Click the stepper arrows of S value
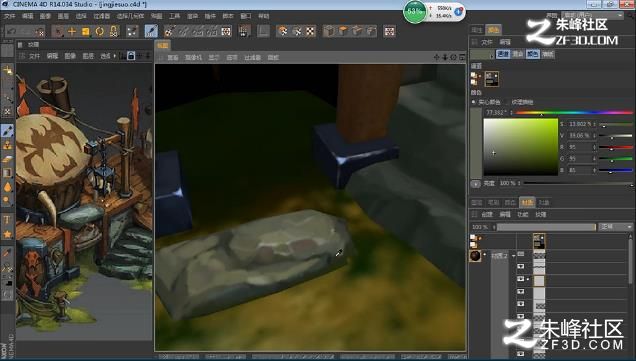The width and height of the screenshot is (636, 361). [x=595, y=124]
